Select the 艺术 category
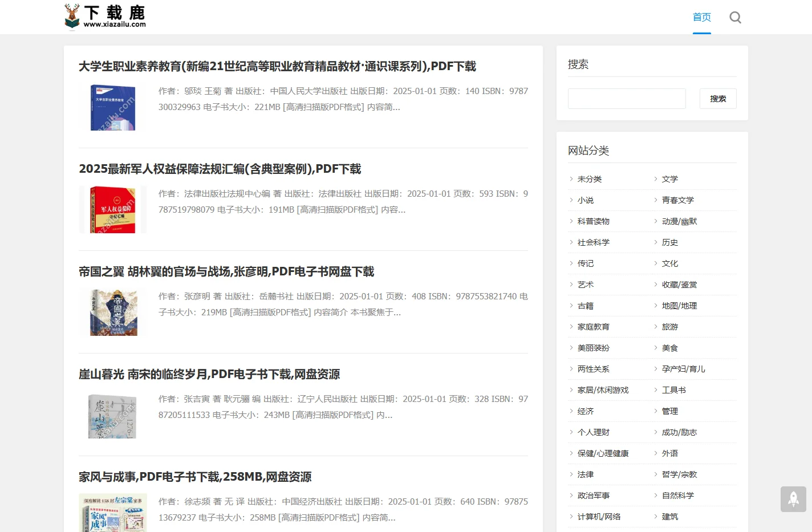This screenshot has height=532, width=812. (x=586, y=285)
